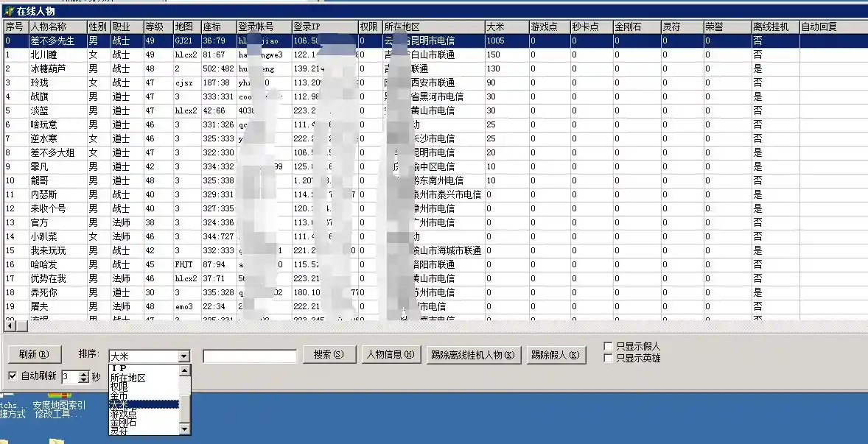Viewport: 868px width, 444px height.
Task: Choose 游戏点 in the sort list
Action: (144, 413)
